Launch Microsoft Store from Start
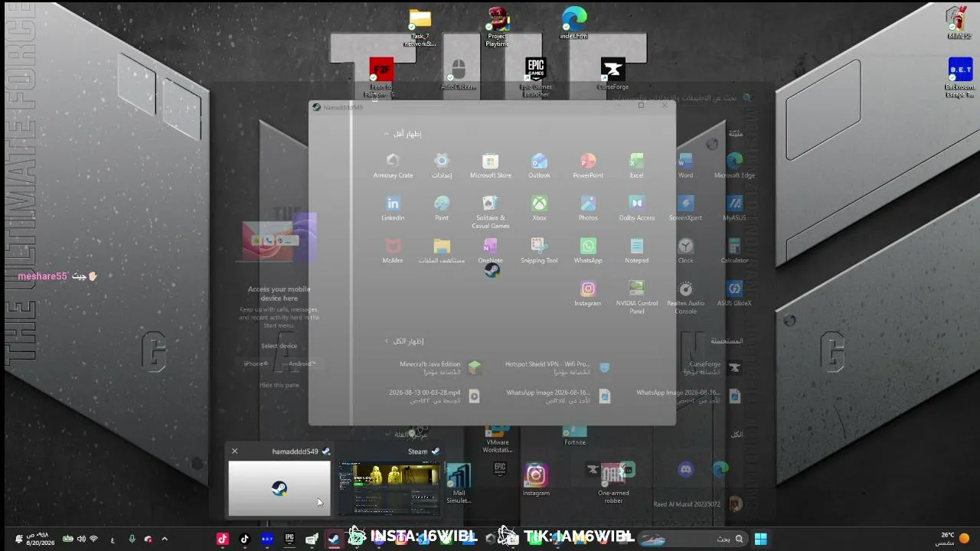The height and width of the screenshot is (551, 980). point(491,165)
